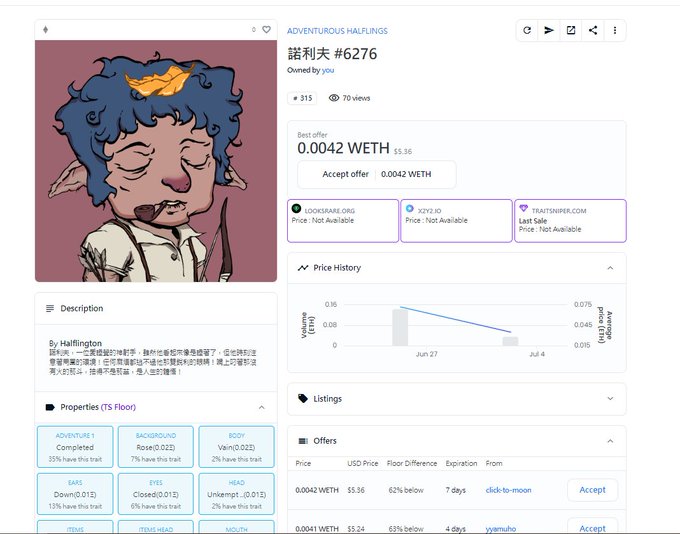Screen dimensions: 680x534
Task: Click the Properties label icon
Action: tap(50, 407)
